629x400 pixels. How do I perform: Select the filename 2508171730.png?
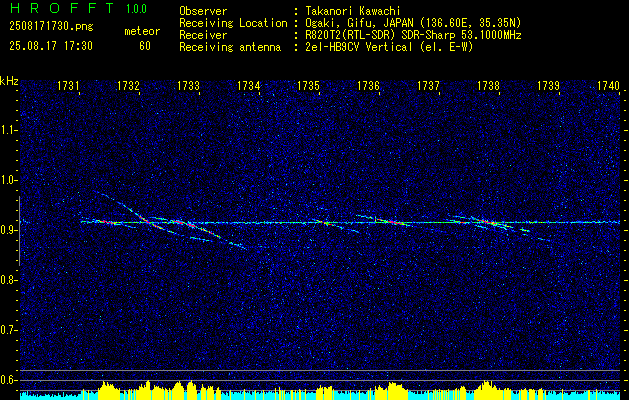(x=51, y=27)
